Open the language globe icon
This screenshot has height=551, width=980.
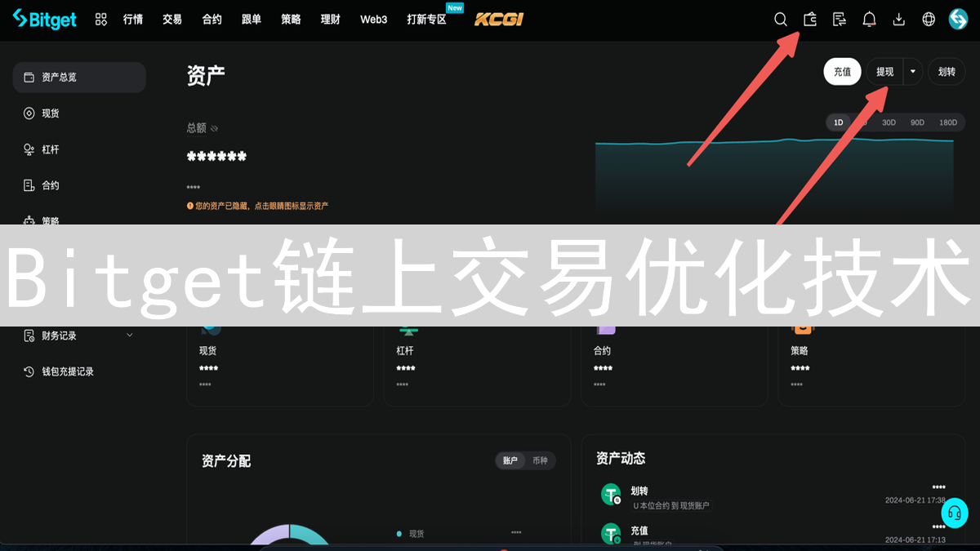pyautogui.click(x=929, y=19)
